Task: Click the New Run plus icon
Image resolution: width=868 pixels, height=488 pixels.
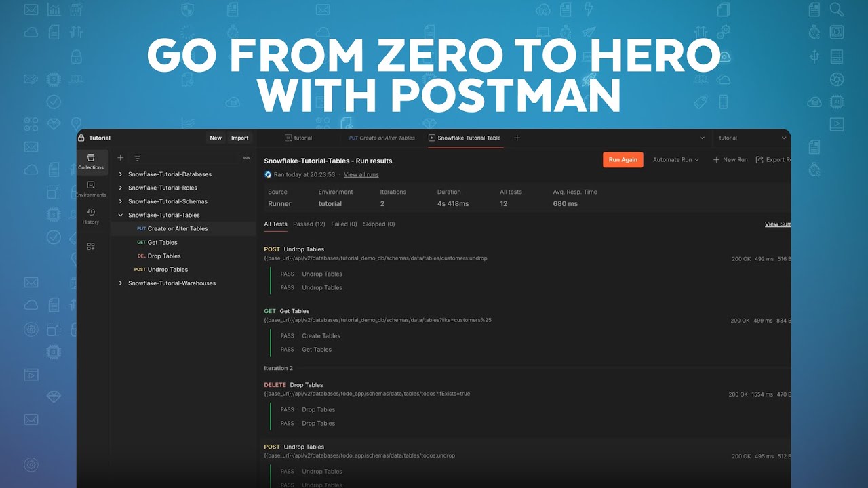Action: click(x=716, y=160)
